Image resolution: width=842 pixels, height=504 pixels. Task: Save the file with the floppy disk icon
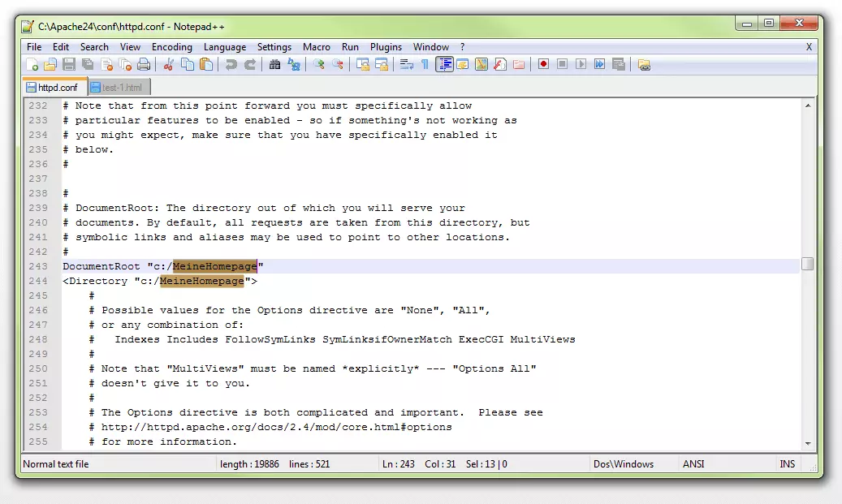(x=69, y=64)
